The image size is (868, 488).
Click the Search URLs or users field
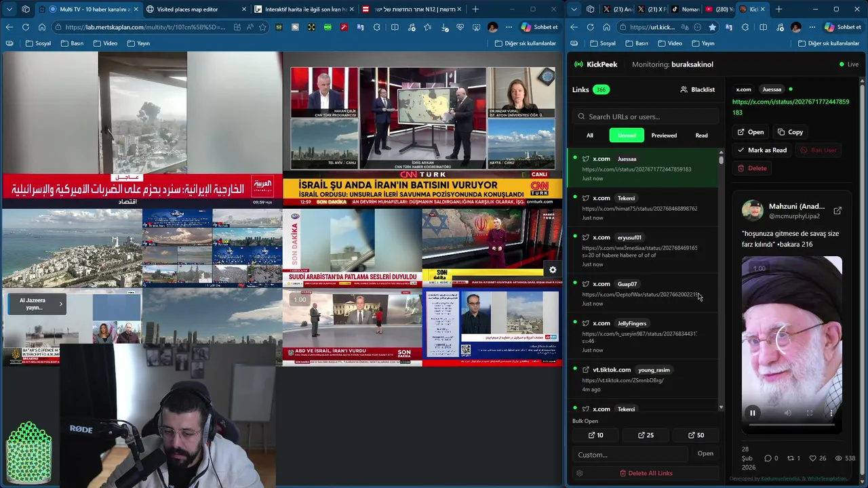[x=645, y=117]
